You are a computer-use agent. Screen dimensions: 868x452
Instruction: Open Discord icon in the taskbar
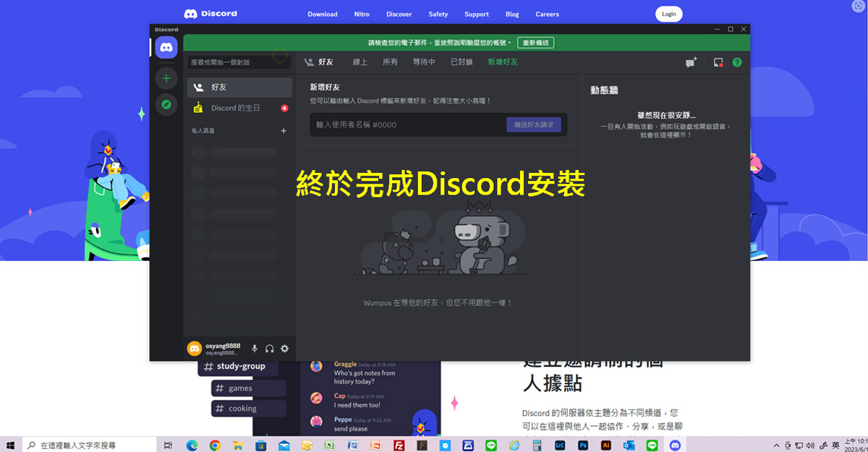tap(676, 445)
